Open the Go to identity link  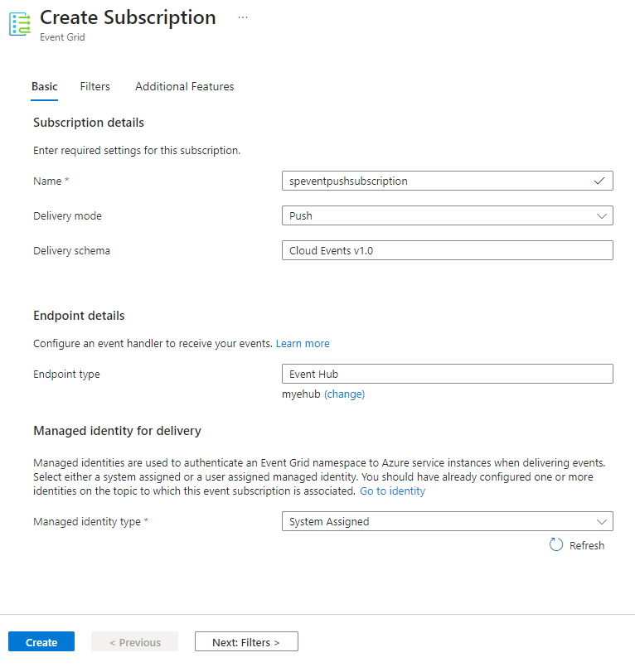tap(392, 491)
